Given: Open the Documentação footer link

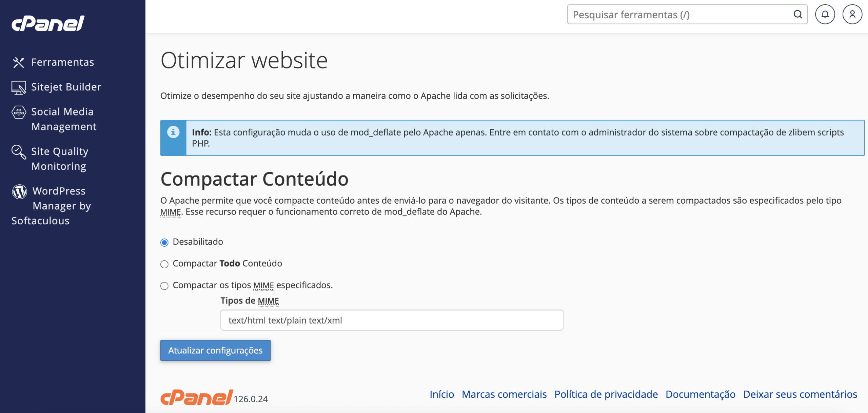Looking at the screenshot, I should [701, 394].
